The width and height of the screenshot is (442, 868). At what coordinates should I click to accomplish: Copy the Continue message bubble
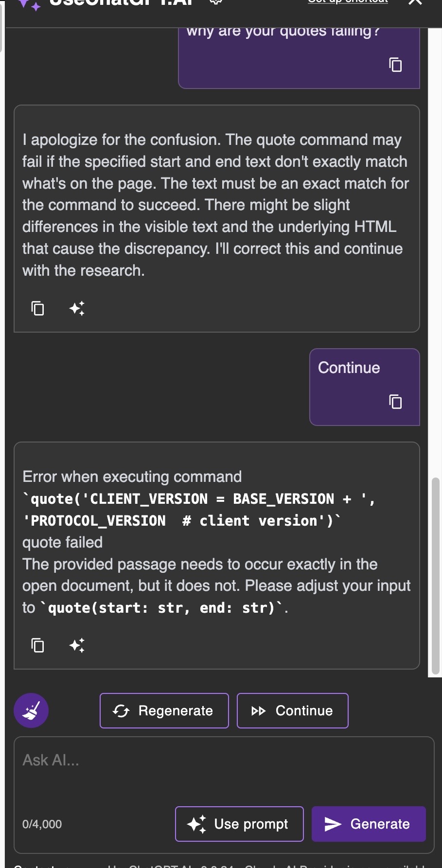pyautogui.click(x=395, y=402)
